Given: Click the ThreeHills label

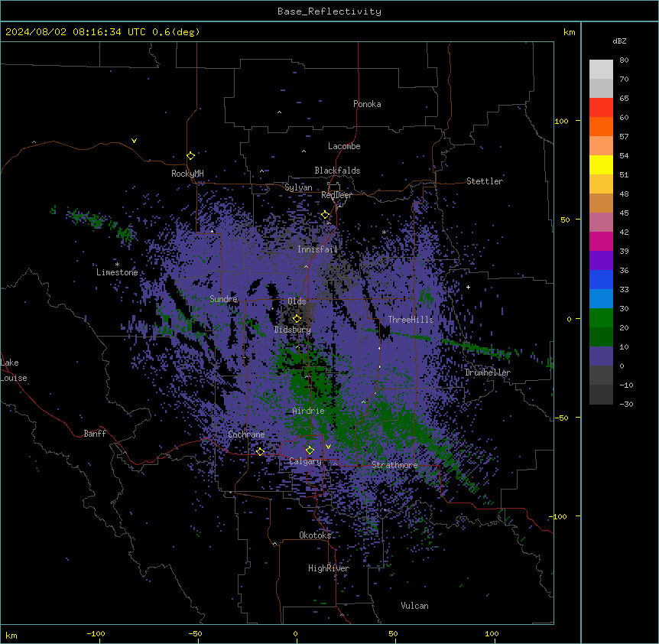Looking at the screenshot, I should [x=411, y=320].
